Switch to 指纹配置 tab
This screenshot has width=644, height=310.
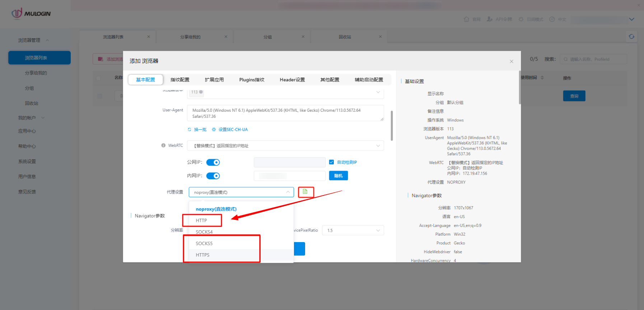[180, 80]
